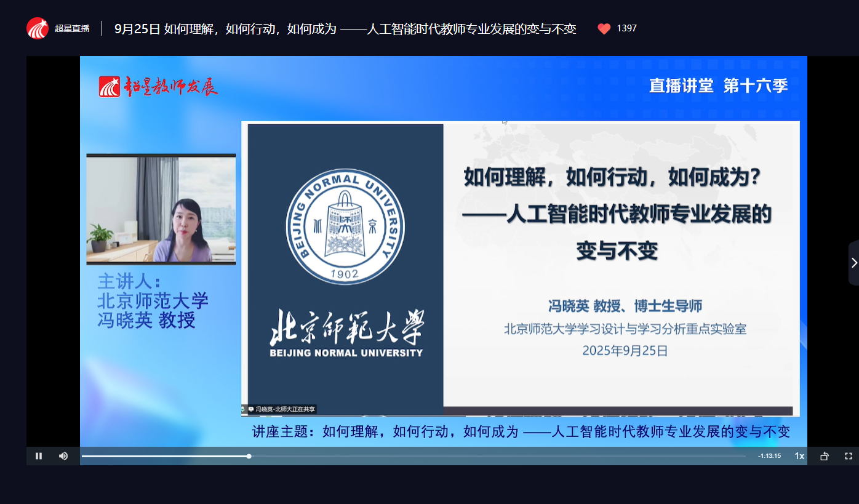Click the video progress bar handle
859x504 pixels.
click(249, 456)
